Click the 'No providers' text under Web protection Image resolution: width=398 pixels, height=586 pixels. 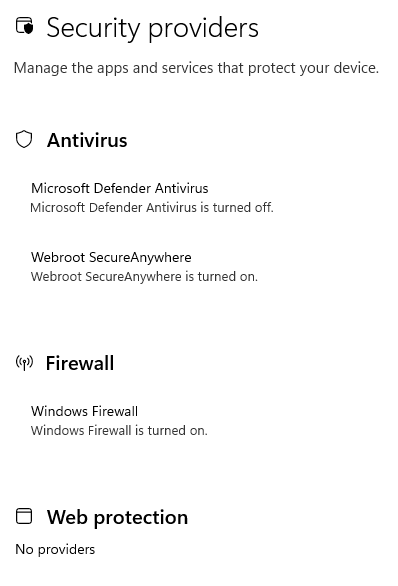(x=55, y=549)
